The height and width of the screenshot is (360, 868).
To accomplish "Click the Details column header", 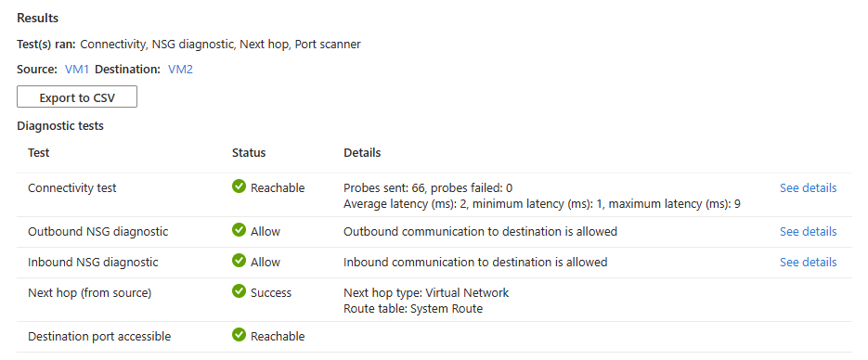I will coord(362,152).
